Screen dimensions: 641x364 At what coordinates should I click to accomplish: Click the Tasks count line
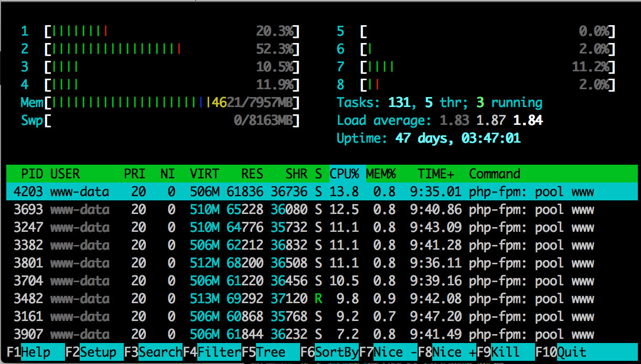tap(440, 103)
